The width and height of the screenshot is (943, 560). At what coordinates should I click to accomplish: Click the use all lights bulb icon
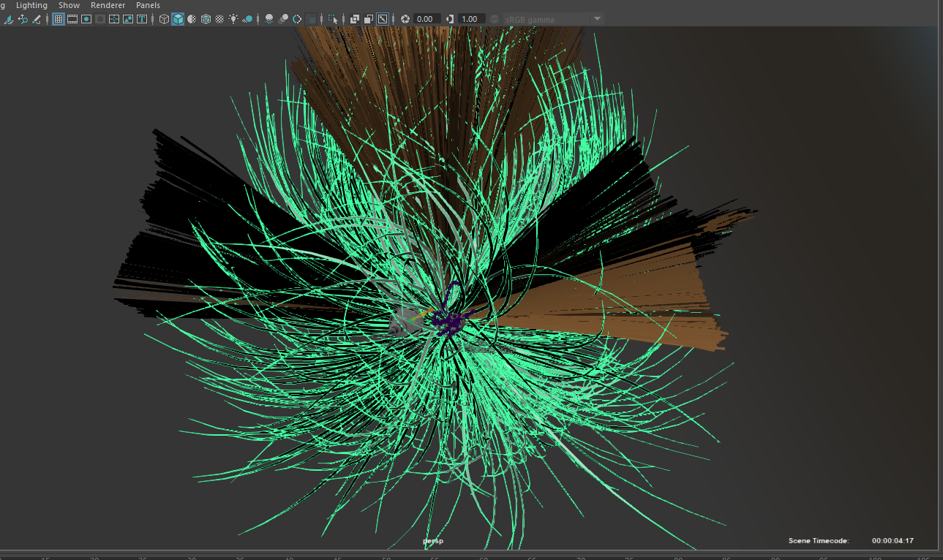pyautogui.click(x=233, y=19)
